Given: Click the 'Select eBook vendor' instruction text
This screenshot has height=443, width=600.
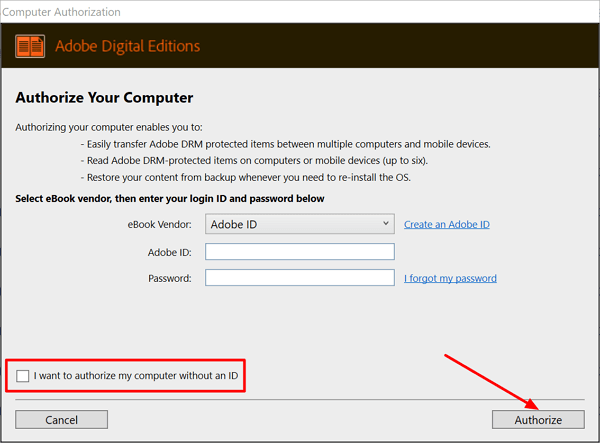Looking at the screenshot, I should click(170, 199).
